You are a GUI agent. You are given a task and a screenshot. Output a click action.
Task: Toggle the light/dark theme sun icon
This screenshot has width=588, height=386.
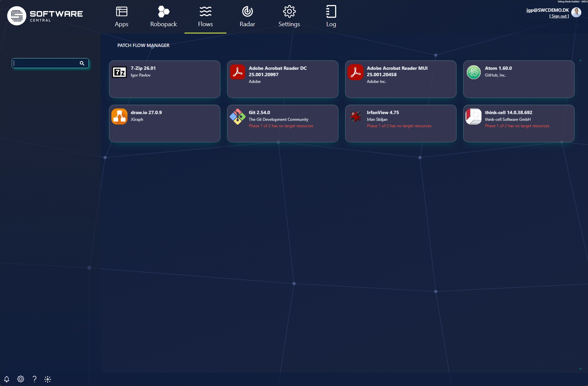tap(48, 379)
